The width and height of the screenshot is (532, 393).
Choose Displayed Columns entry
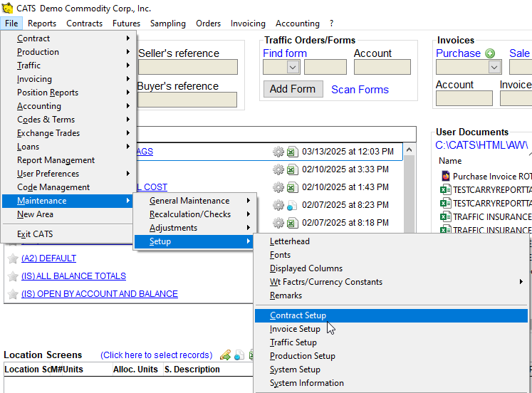coord(391,268)
